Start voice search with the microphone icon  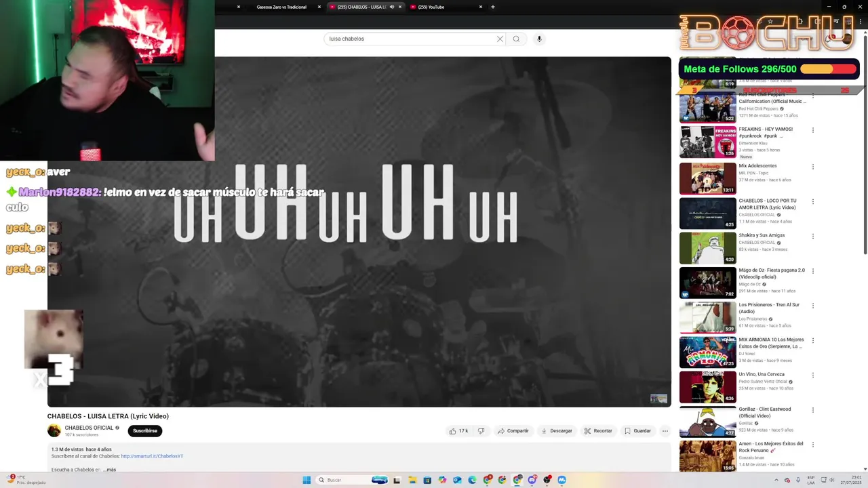(x=539, y=39)
